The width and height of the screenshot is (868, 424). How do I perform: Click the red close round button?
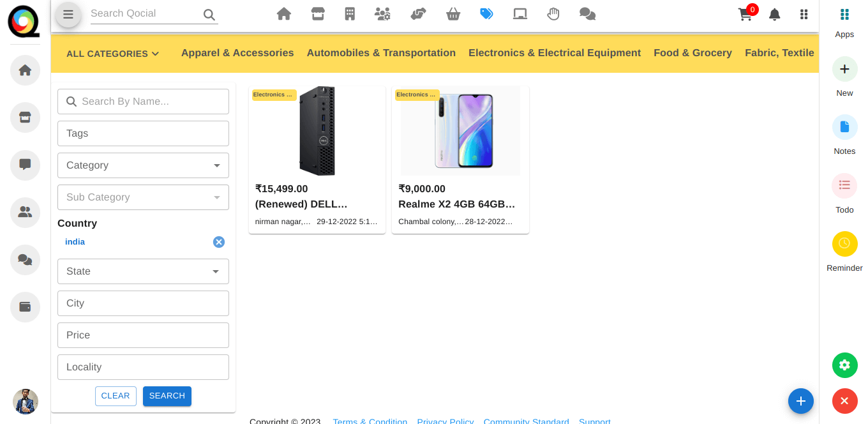pos(844,401)
